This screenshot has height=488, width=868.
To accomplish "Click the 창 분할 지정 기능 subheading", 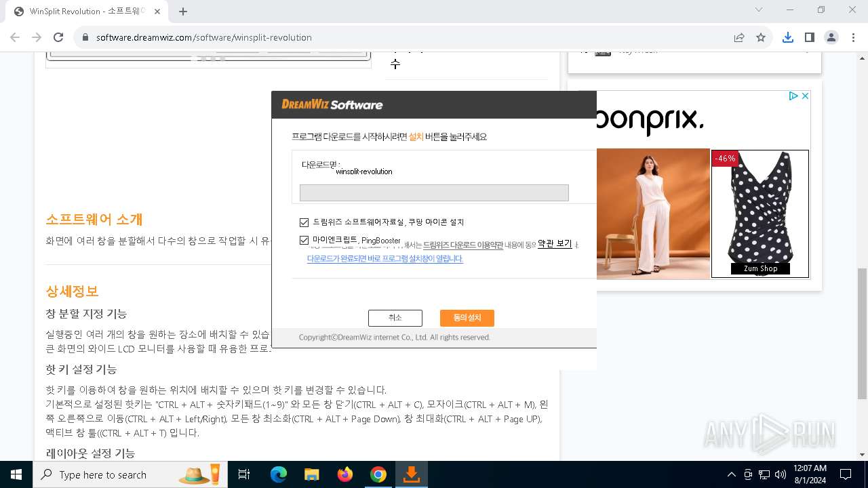I will 86,314.
